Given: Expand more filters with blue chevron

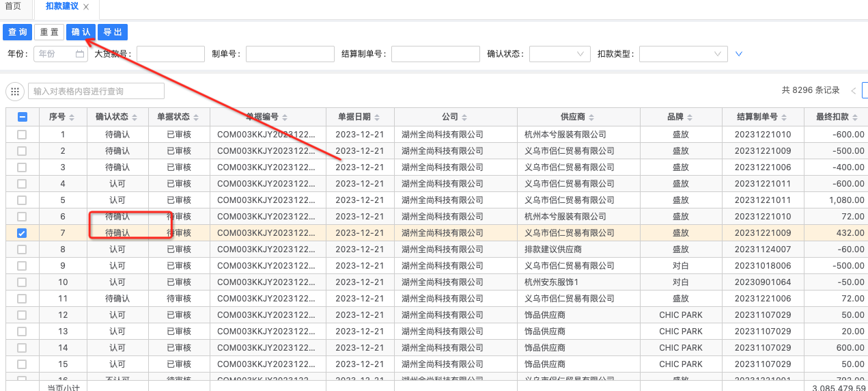Looking at the screenshot, I should (x=738, y=54).
